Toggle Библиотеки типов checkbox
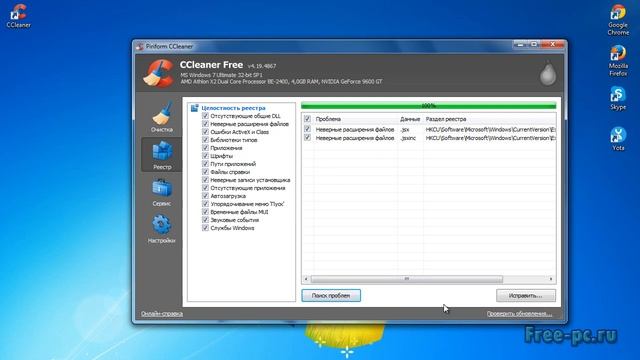Viewport: 640px width, 360px height. [205, 140]
